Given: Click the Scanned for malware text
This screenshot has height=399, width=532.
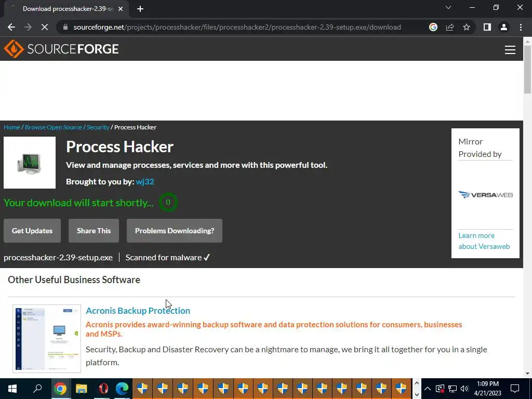Looking at the screenshot, I should point(168,258).
